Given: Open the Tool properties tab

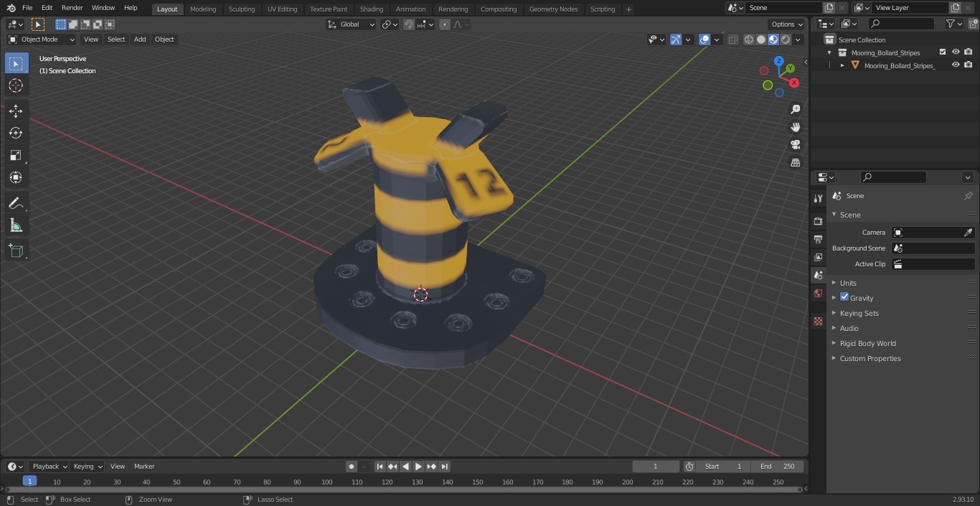Looking at the screenshot, I should point(818,198).
